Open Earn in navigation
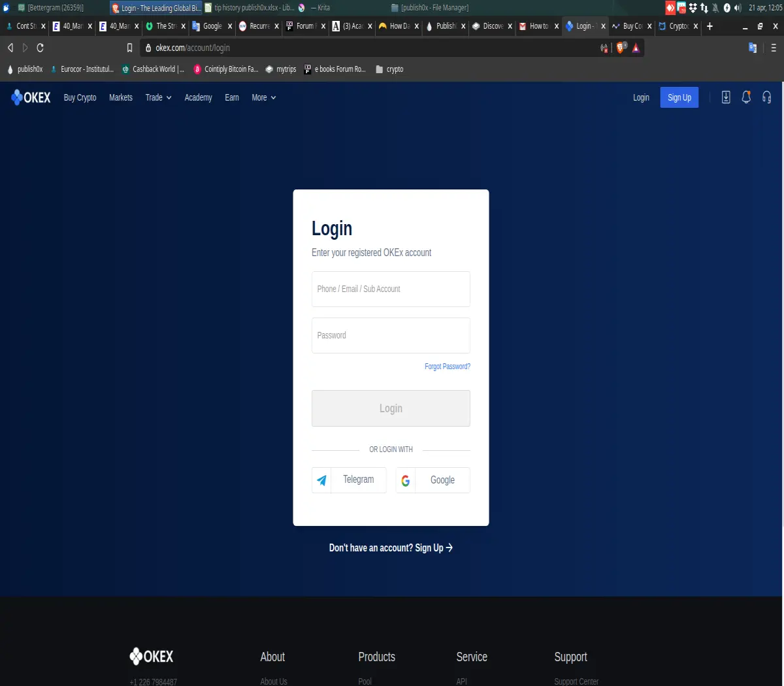The width and height of the screenshot is (784, 686). click(232, 97)
